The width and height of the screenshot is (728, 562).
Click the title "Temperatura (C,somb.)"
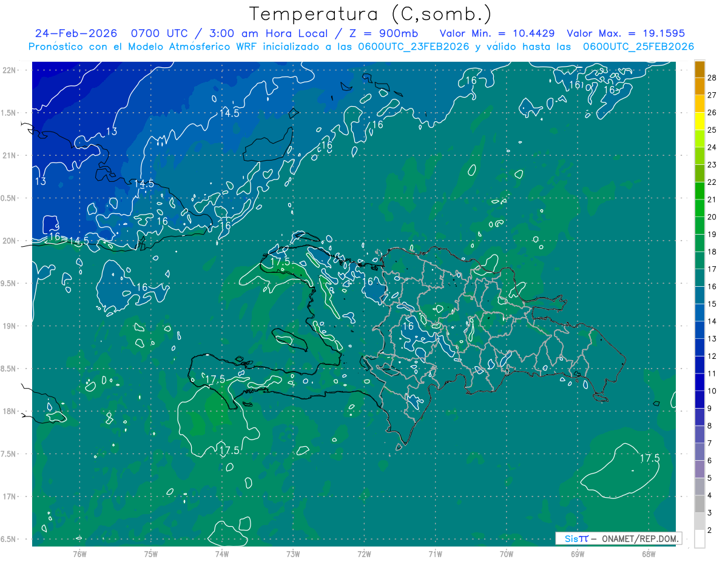[x=370, y=14]
